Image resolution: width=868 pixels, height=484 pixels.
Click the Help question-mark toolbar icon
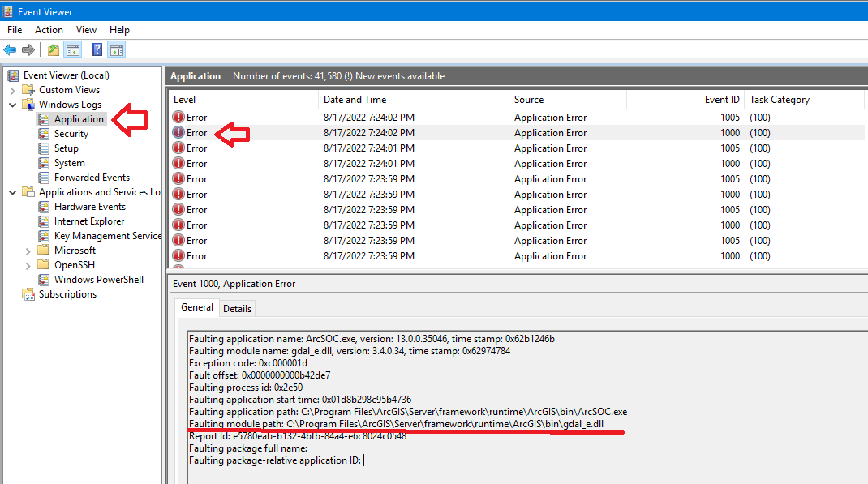point(97,49)
